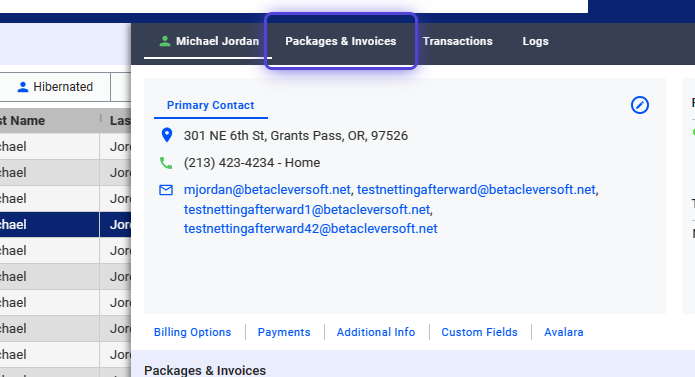695x377 pixels.
Task: Switch to the Transactions tab
Action: [457, 41]
